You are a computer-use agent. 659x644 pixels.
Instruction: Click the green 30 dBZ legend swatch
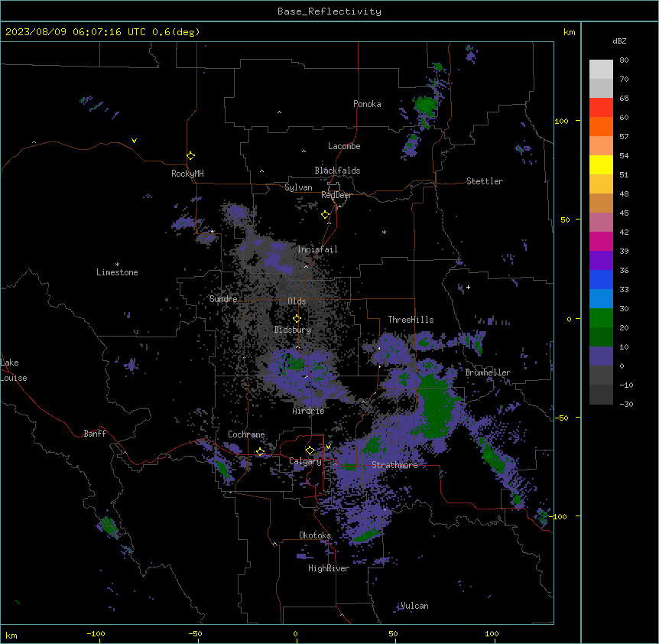pos(601,318)
